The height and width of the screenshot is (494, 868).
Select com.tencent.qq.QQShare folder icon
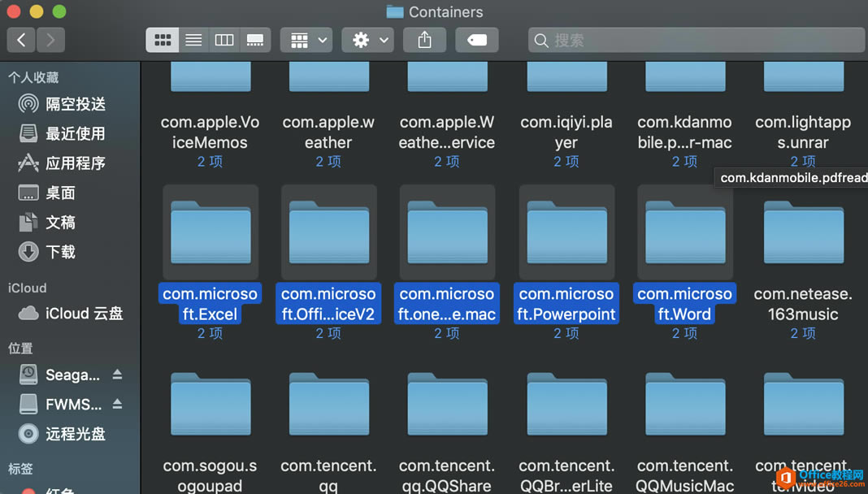click(447, 405)
